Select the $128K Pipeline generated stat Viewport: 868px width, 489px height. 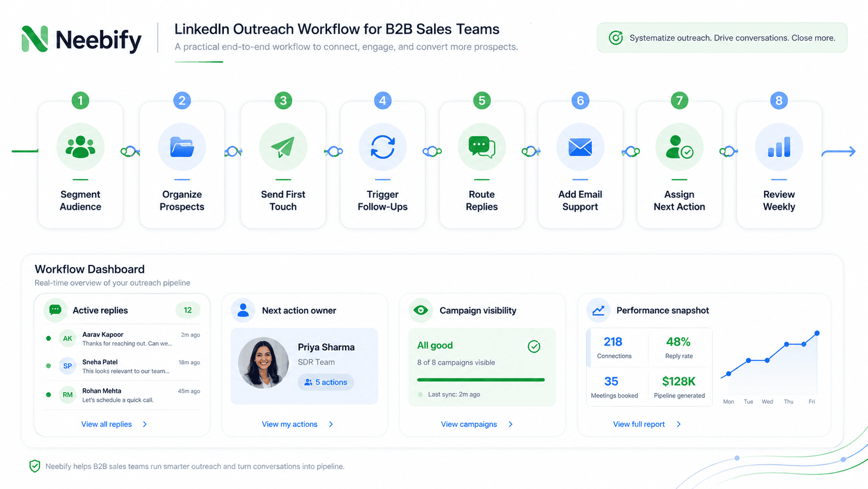click(x=679, y=387)
